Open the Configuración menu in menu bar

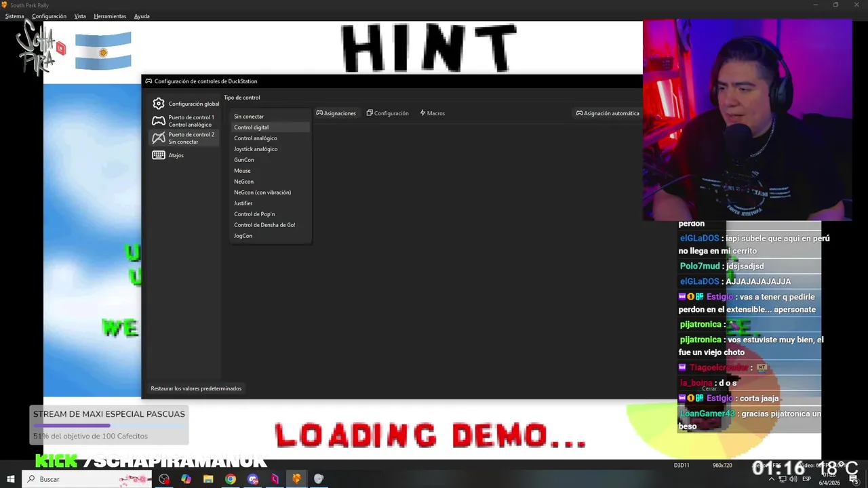click(49, 16)
